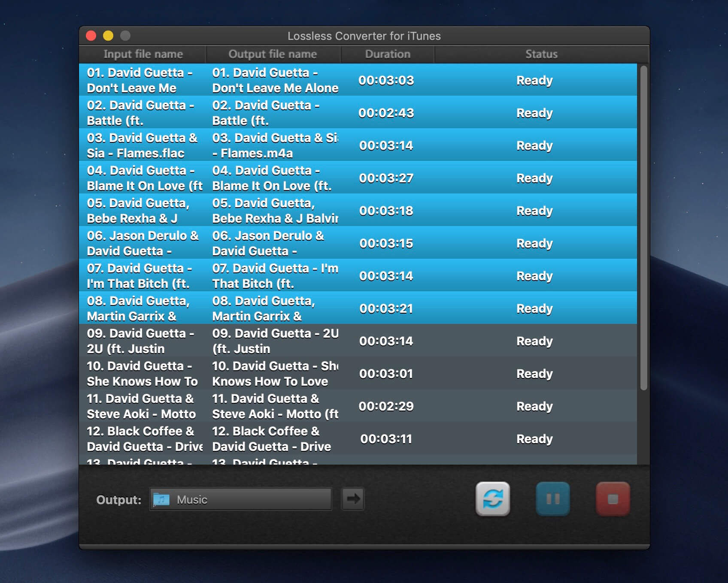Stop the conversion with the red button
The width and height of the screenshot is (728, 583).
(613, 498)
